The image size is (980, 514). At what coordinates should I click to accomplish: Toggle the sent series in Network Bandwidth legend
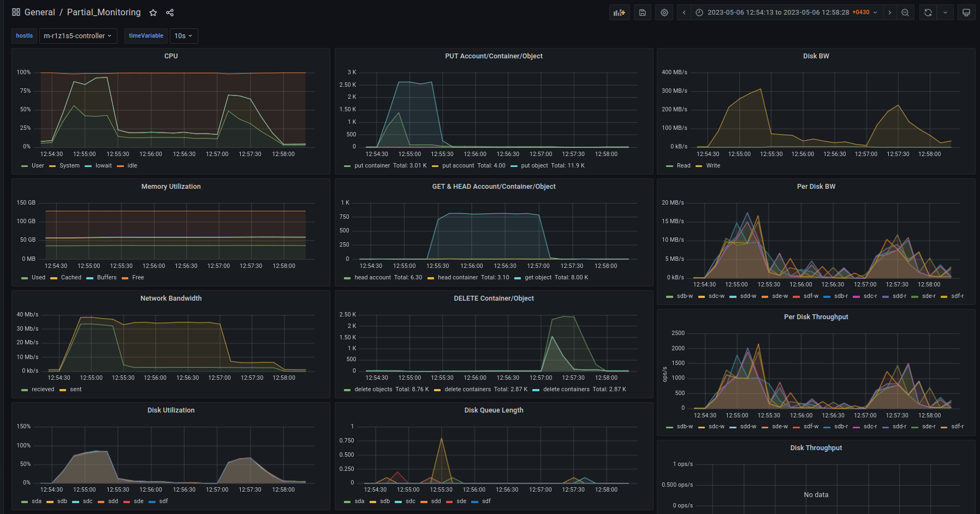(75, 390)
